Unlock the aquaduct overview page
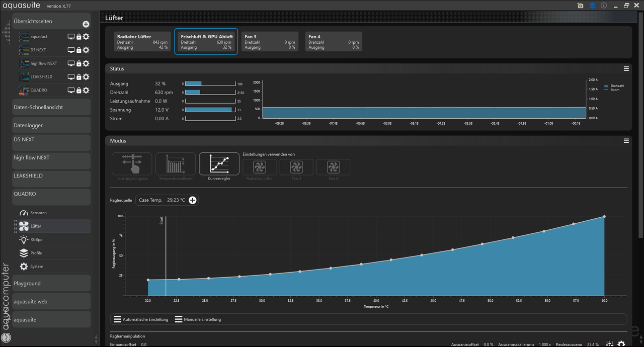Screen dimensions: 644x347 (78, 36)
